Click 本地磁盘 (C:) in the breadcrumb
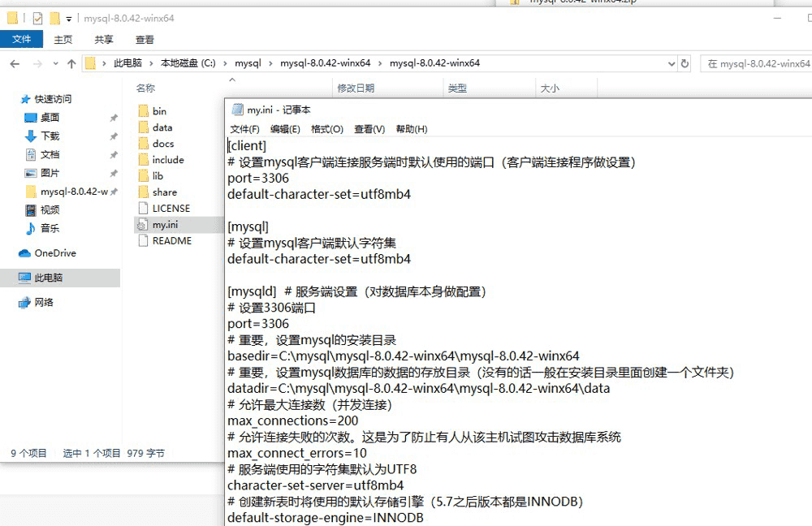Viewport: 812px width, 526px height. [188, 63]
